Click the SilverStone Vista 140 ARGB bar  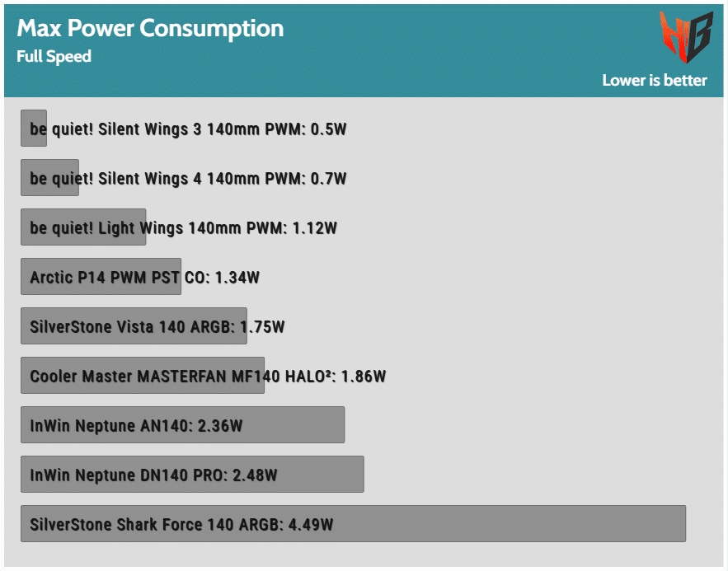[x=134, y=326]
